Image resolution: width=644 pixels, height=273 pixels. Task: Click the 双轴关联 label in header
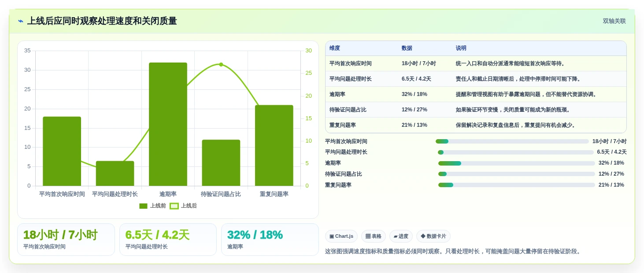614,21
